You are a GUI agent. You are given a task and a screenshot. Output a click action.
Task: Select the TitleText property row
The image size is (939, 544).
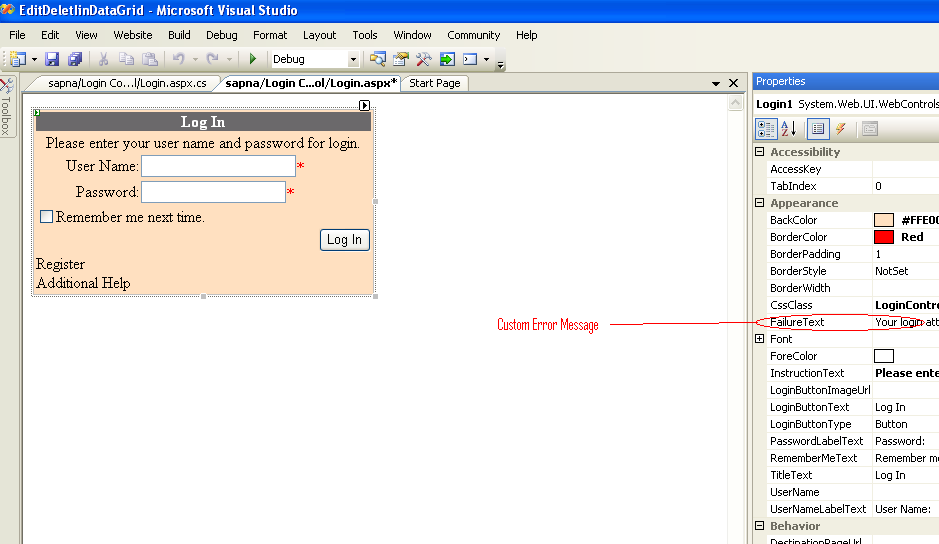point(853,475)
